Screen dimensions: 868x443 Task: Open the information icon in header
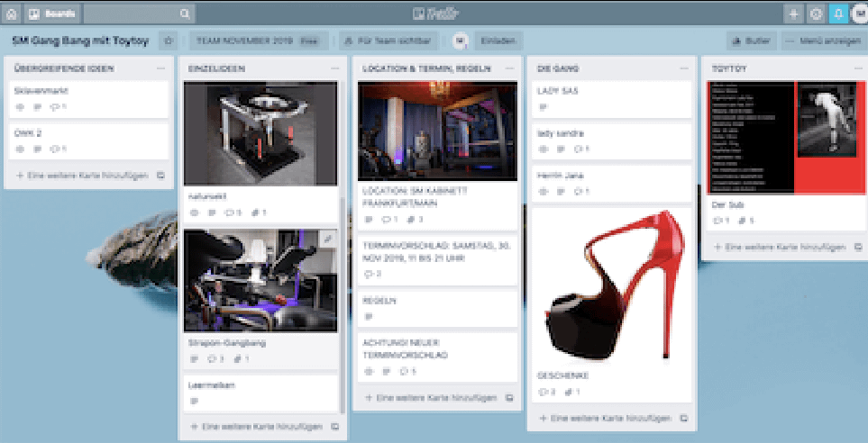click(816, 14)
